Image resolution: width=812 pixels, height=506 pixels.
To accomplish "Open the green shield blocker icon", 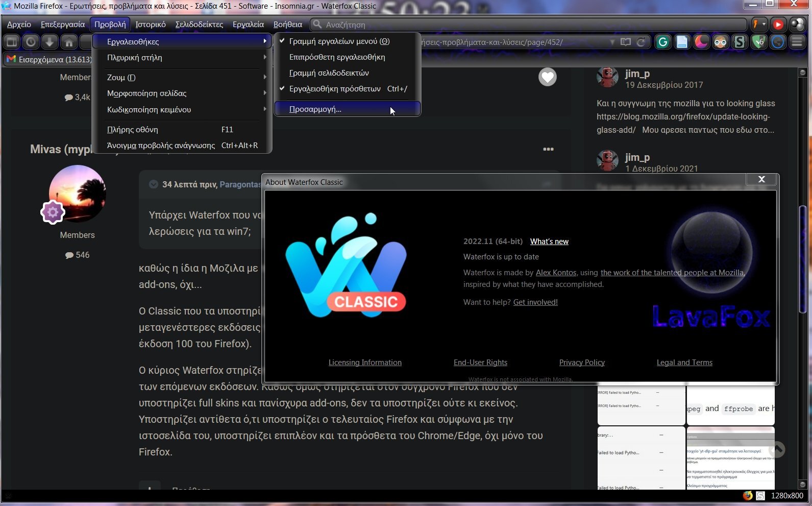I will tap(758, 42).
